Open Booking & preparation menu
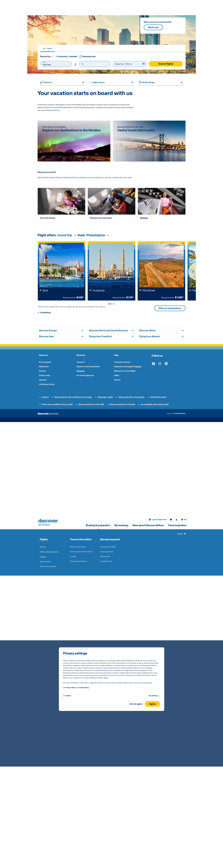223x868 pixels. pyautogui.click(x=98, y=525)
